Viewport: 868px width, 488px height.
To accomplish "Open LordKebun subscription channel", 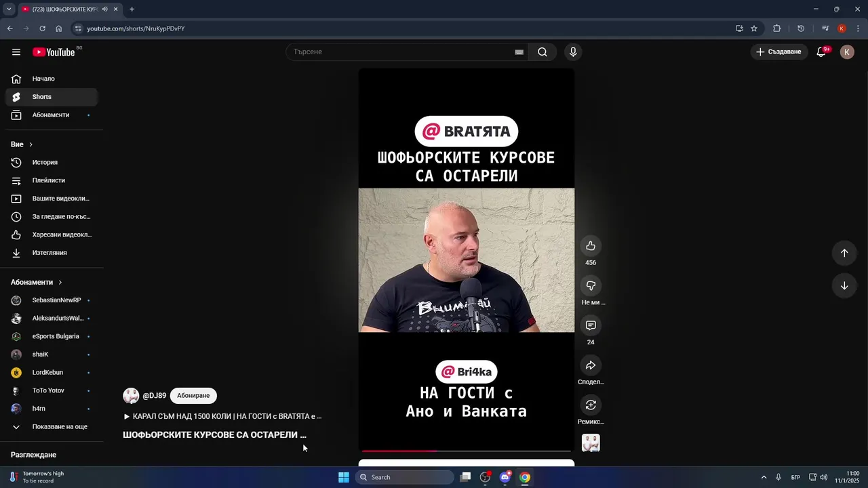I will (x=52, y=373).
